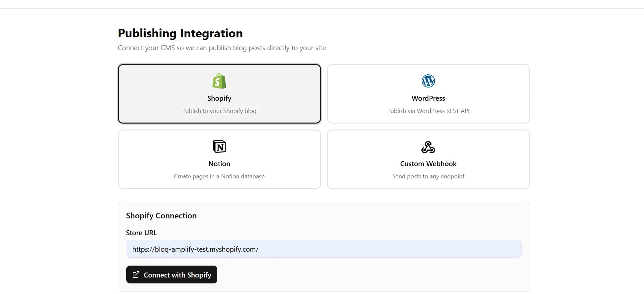Focus the Store URL input field
This screenshot has width=644, height=294.
(x=324, y=249)
